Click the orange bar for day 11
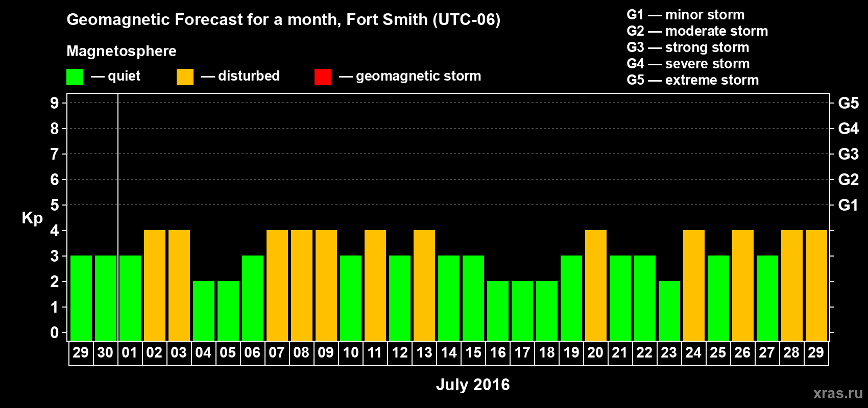The image size is (868, 408). tap(375, 286)
